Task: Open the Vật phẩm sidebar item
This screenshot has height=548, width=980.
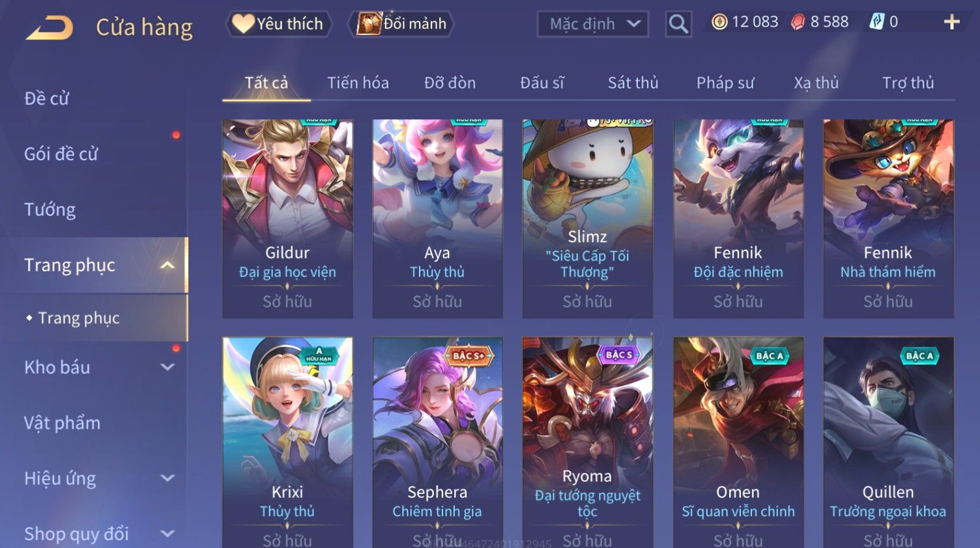Action: click(x=63, y=423)
